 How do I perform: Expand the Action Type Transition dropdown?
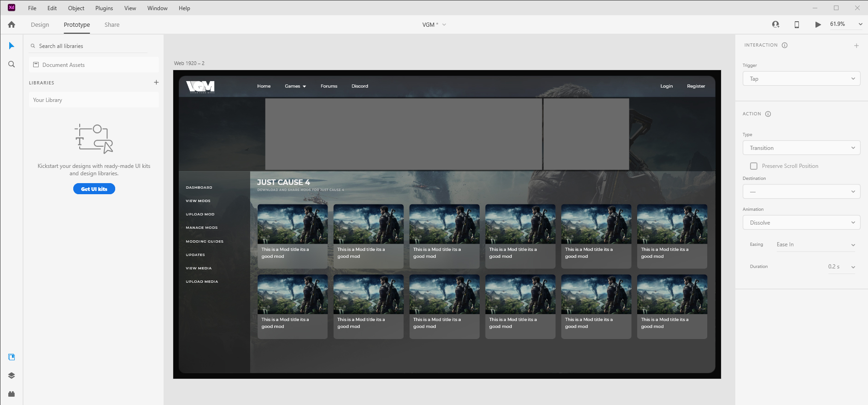tap(801, 148)
